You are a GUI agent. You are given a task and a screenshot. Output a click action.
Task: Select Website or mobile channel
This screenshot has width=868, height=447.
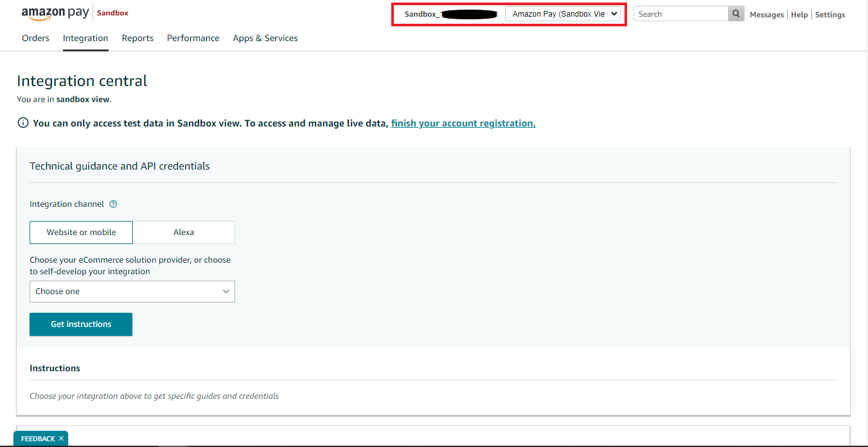point(81,232)
